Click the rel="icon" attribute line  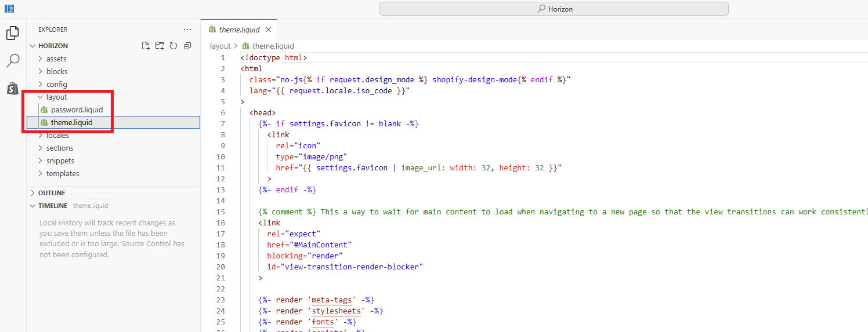point(298,146)
